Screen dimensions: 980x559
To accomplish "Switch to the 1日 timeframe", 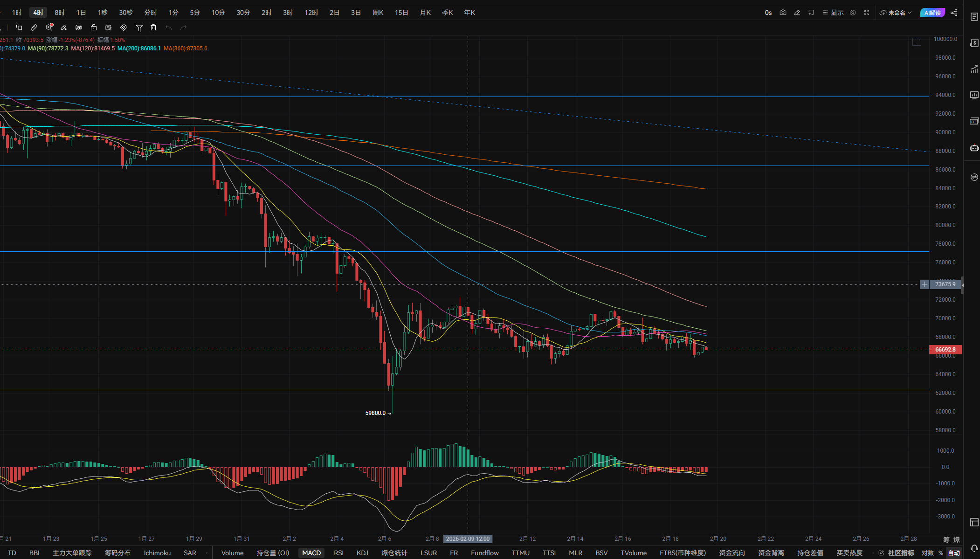I will coord(81,13).
